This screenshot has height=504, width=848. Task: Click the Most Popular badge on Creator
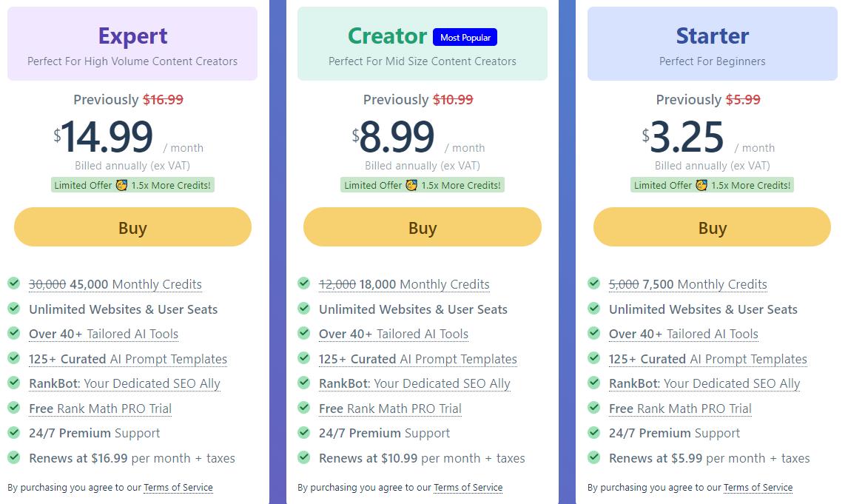(x=465, y=37)
